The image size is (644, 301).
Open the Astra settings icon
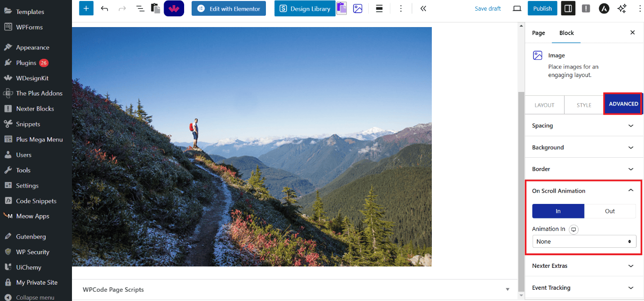coord(604,8)
